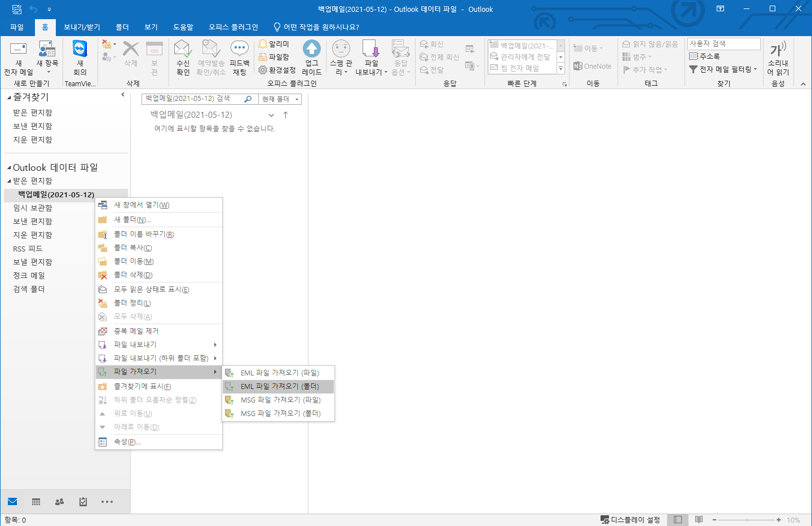
Task: Switch to normal view in status bar
Action: pos(678,520)
